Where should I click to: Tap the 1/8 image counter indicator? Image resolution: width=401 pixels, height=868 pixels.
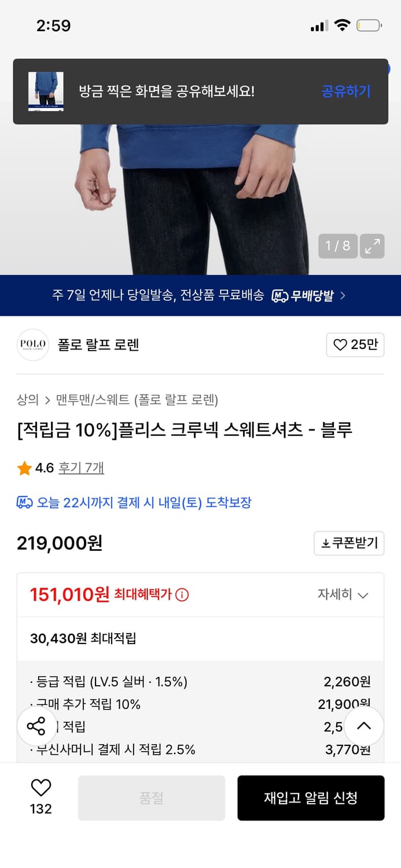point(337,245)
